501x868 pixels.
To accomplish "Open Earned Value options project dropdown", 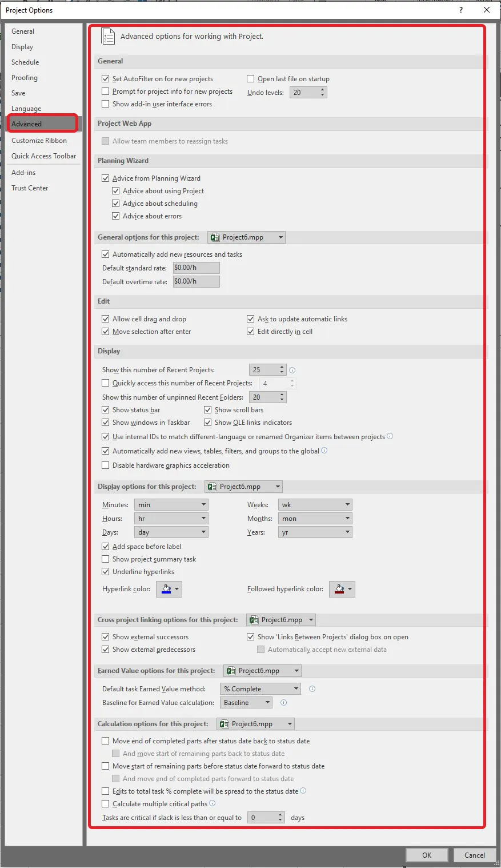I will 262,671.
